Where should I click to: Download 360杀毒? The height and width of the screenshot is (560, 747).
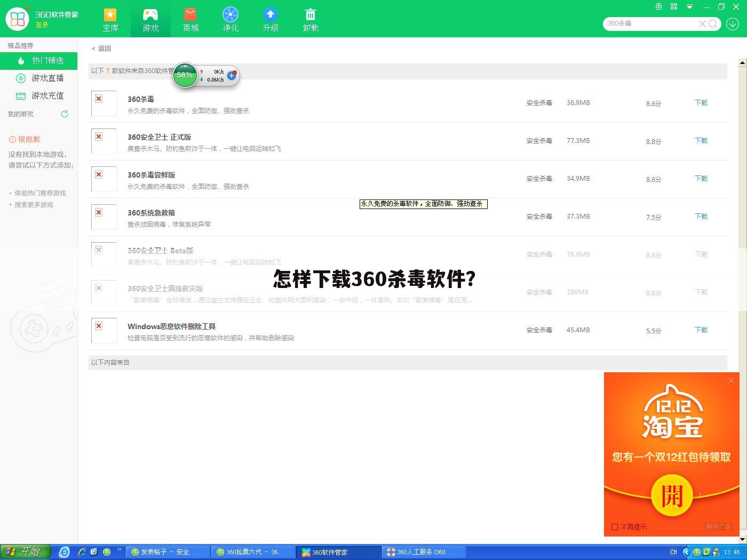click(x=701, y=103)
